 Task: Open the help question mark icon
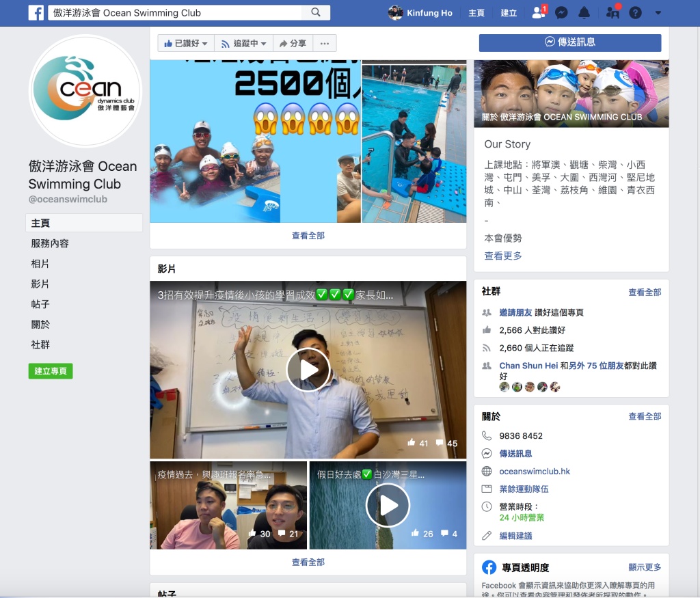point(635,13)
